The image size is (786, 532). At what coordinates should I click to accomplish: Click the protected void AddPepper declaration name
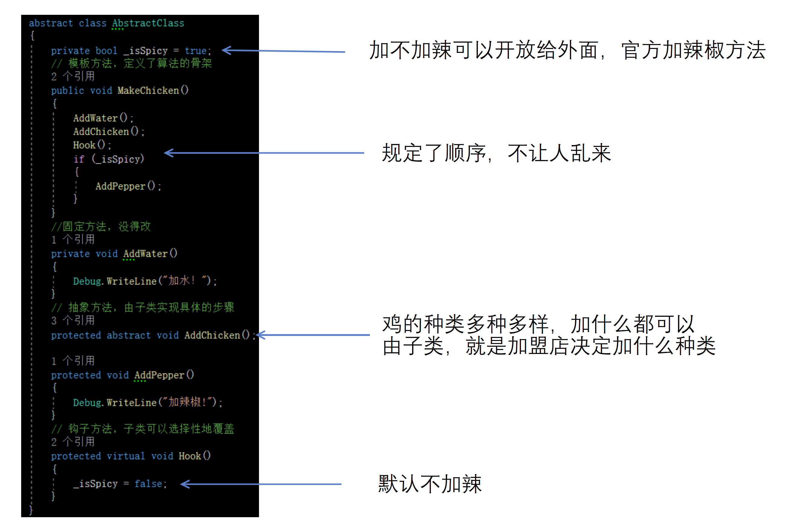pos(159,375)
